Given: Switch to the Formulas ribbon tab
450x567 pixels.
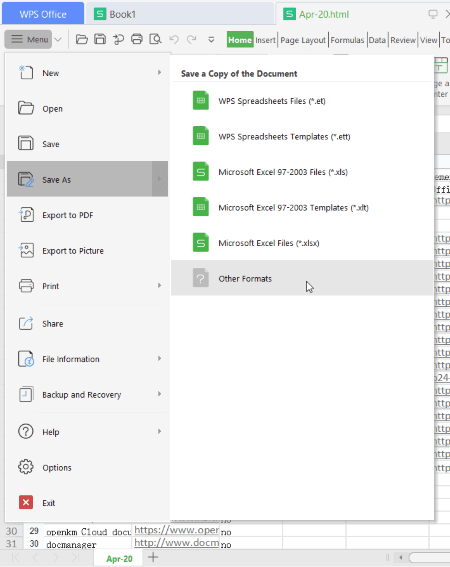Looking at the screenshot, I should click(347, 40).
